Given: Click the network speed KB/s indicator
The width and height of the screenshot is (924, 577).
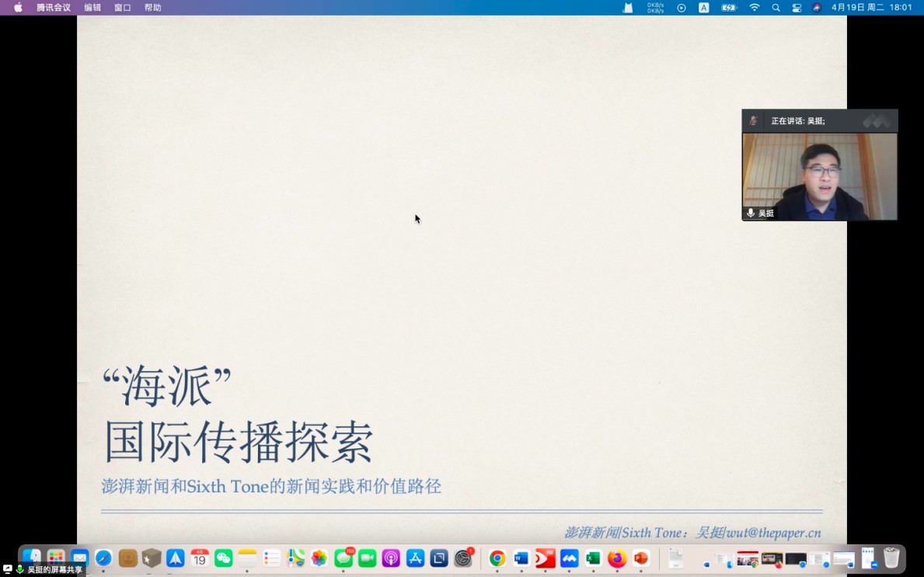Looking at the screenshot, I should (x=655, y=8).
